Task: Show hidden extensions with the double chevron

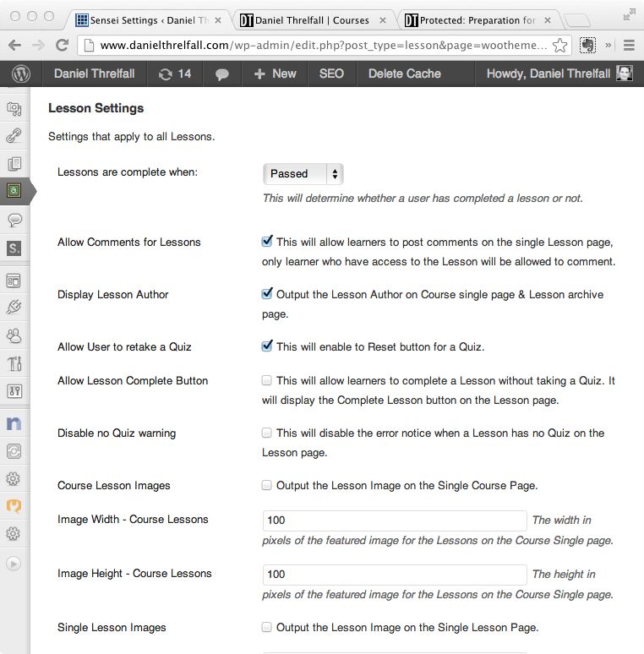Action: point(609,45)
